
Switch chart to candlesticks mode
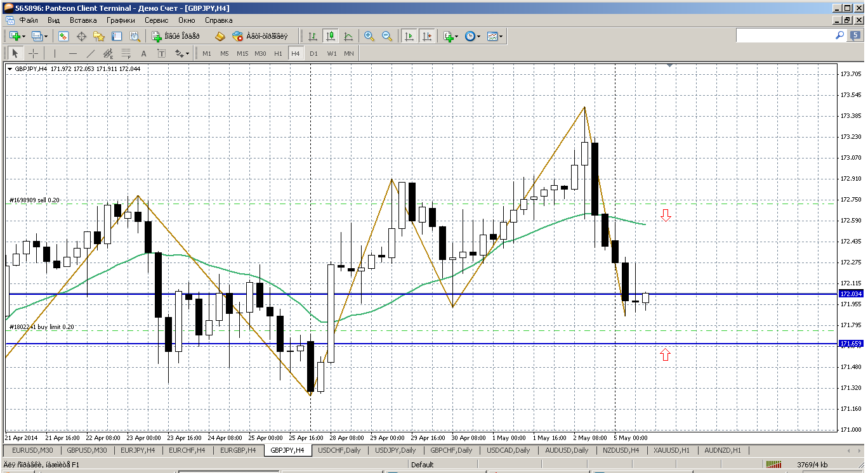(331, 36)
